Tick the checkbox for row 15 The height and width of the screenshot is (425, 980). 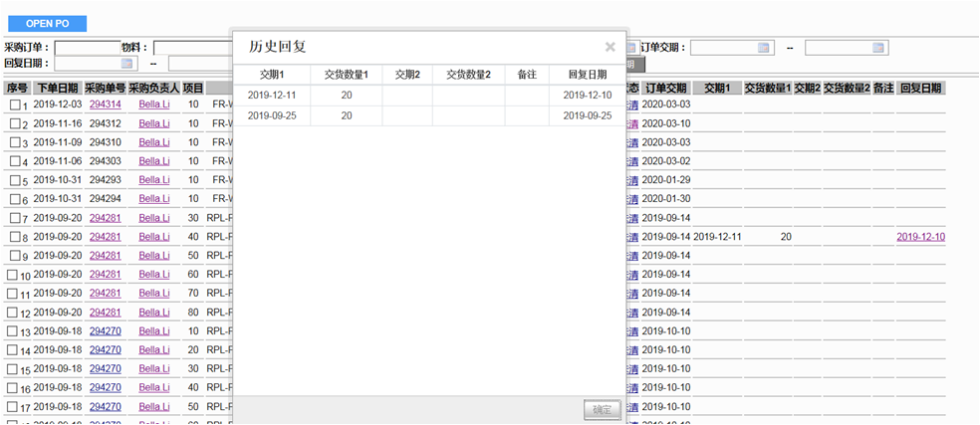pos(12,369)
